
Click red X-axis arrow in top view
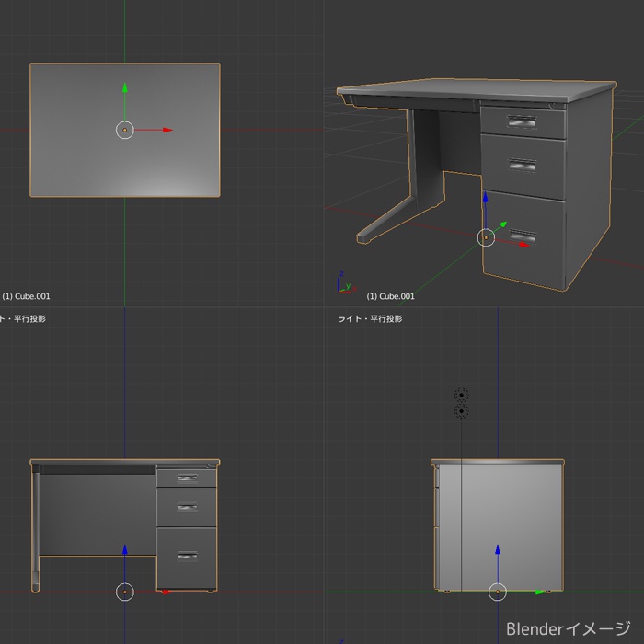pyautogui.click(x=167, y=131)
